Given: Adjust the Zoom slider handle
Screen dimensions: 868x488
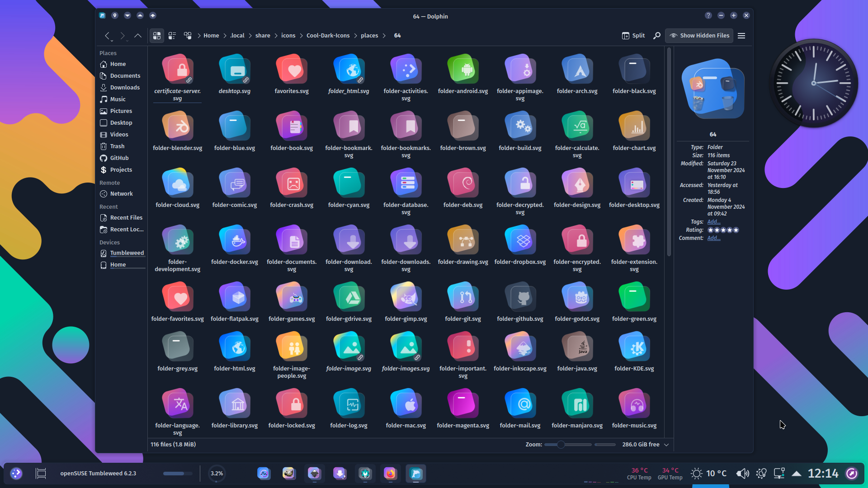Looking at the screenshot, I should 561,445.
